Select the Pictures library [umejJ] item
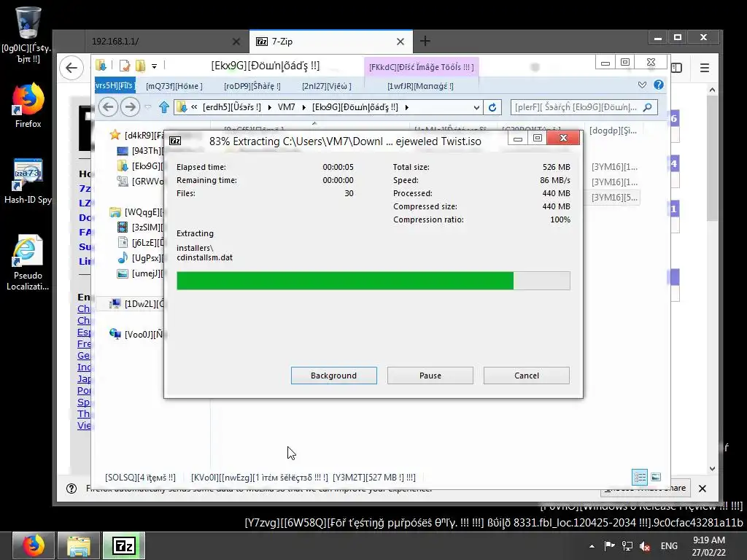Screen dimensions: 747x560 pyautogui.click(x=142, y=273)
